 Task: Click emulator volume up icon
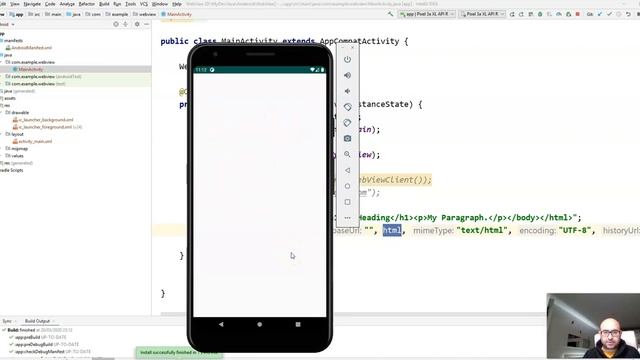click(347, 75)
